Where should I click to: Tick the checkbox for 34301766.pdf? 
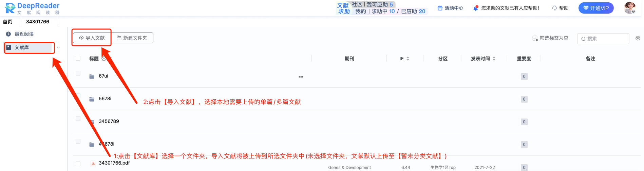pyautogui.click(x=78, y=164)
